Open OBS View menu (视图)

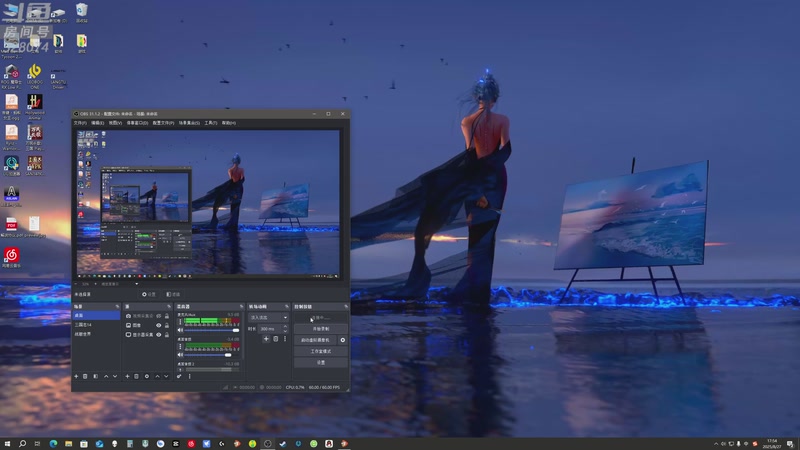pyautogui.click(x=115, y=123)
